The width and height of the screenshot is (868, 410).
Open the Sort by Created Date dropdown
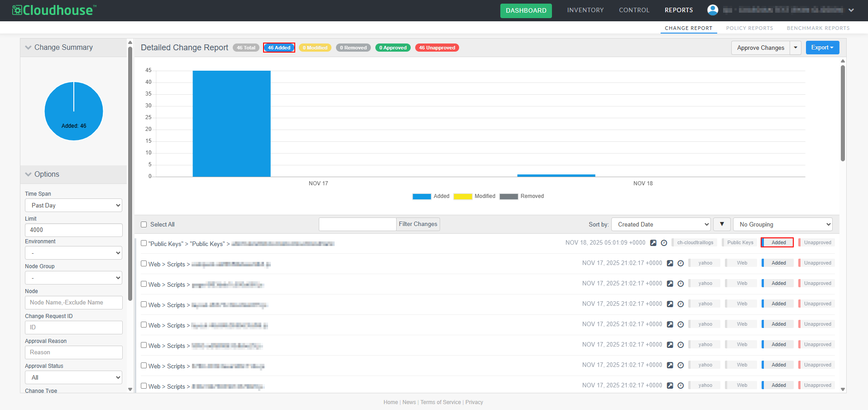(x=661, y=224)
